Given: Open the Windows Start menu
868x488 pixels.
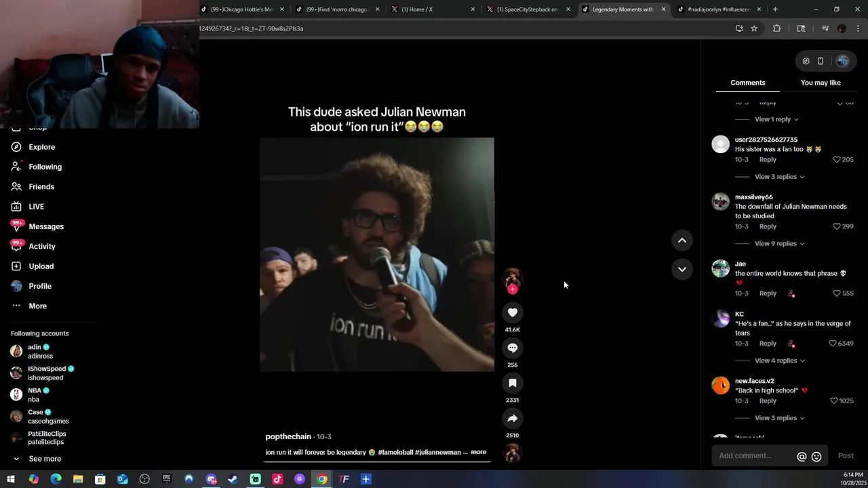Looking at the screenshot, I should click(11, 479).
